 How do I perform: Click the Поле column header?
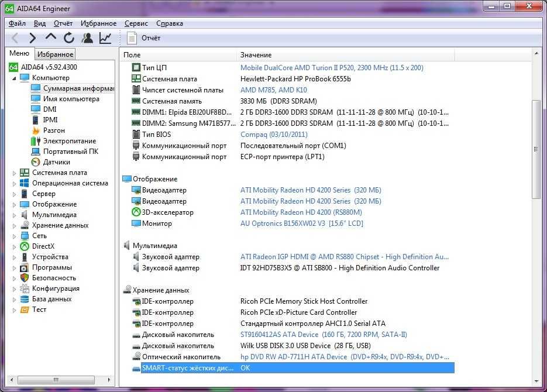tap(178, 55)
